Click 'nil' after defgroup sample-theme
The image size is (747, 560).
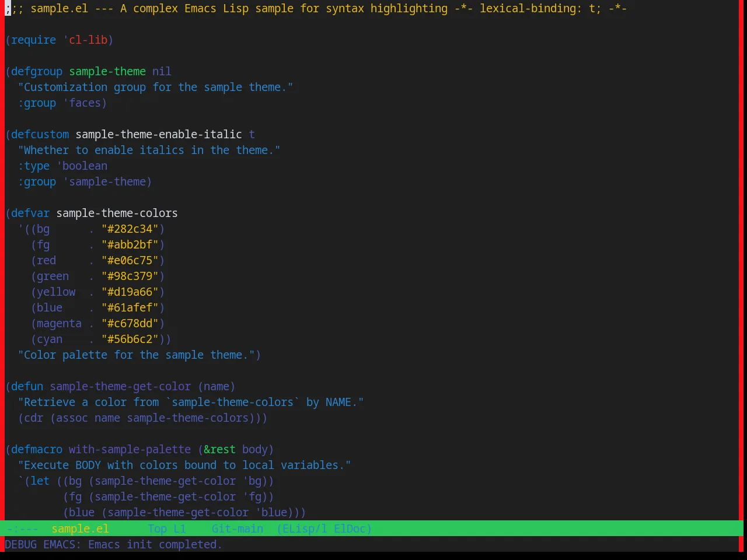click(x=162, y=71)
